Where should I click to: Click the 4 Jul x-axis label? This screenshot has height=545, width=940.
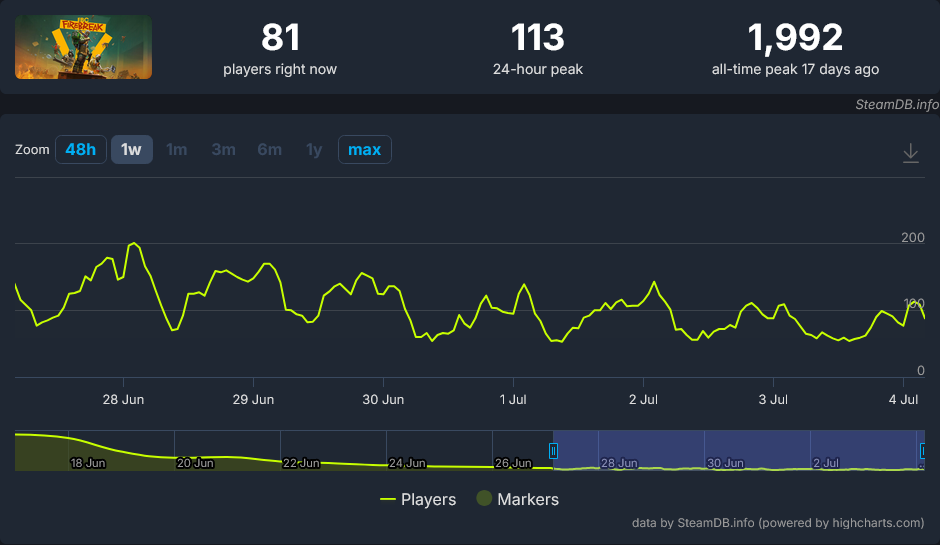903,399
